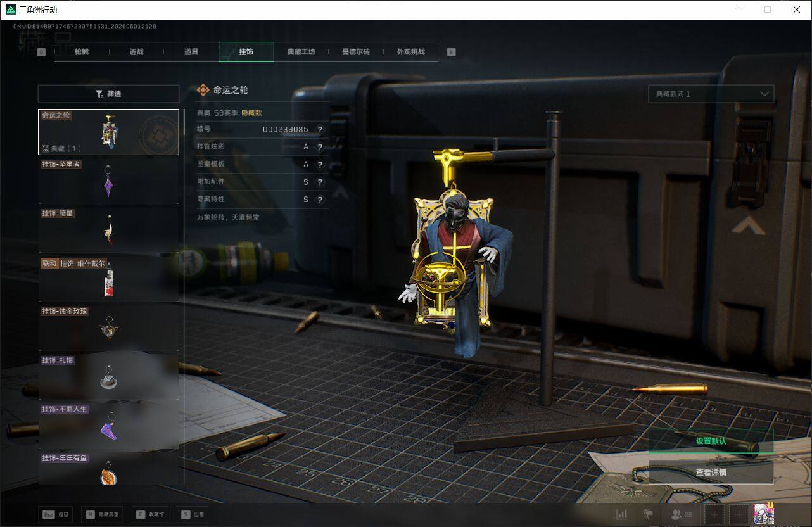The image size is (812, 527).
Task: Open the player avatar profile
Action: (764, 514)
